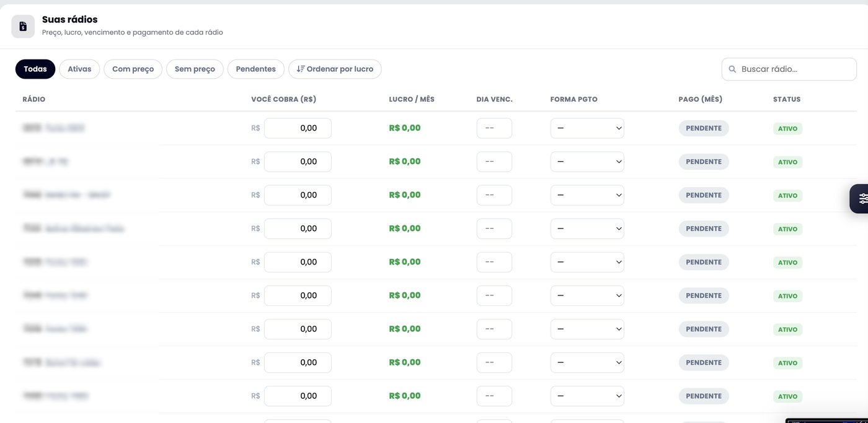The image size is (868, 423).
Task: Click the R$ 0,00 profit value in the fourth row
Action: point(405,229)
